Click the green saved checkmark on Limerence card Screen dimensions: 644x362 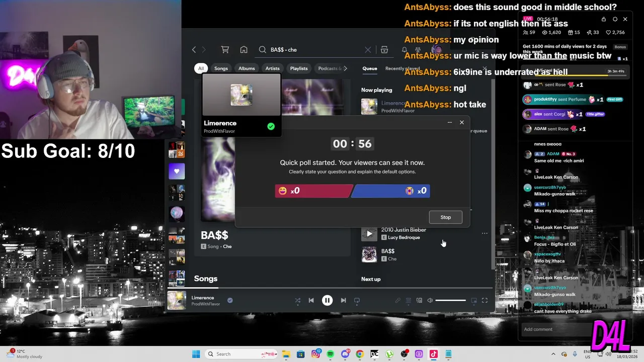pos(271,127)
